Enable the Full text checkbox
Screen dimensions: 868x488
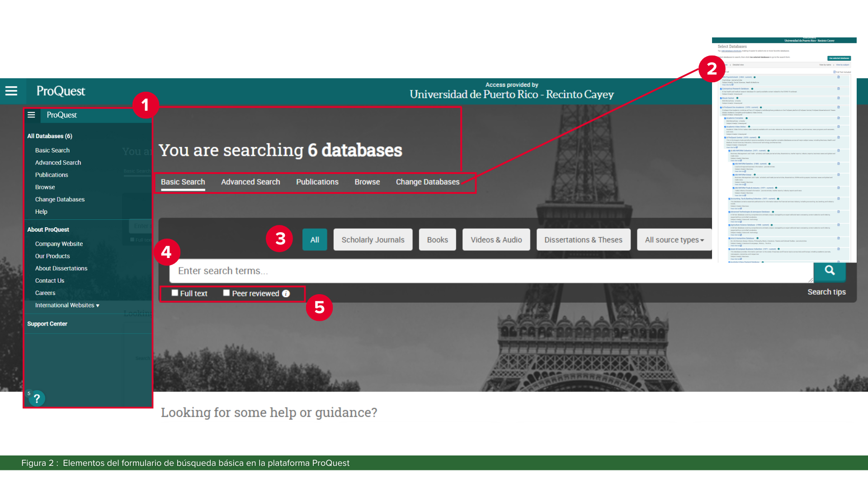click(x=175, y=293)
